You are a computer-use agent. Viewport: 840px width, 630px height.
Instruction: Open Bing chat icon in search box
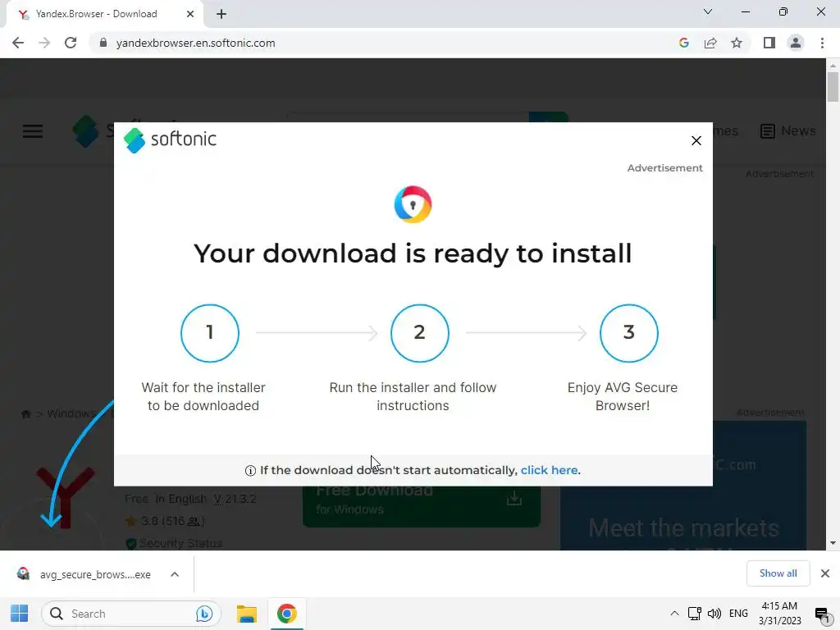[204, 614]
